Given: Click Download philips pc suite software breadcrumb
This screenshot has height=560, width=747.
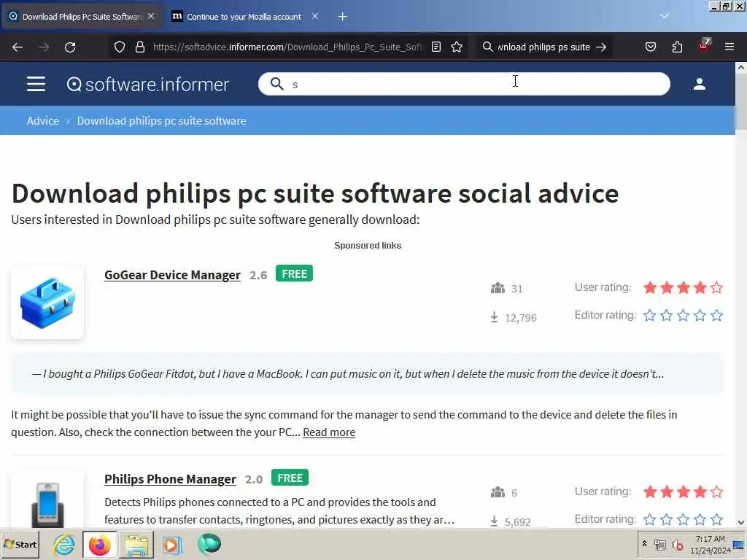Looking at the screenshot, I should click(x=161, y=121).
